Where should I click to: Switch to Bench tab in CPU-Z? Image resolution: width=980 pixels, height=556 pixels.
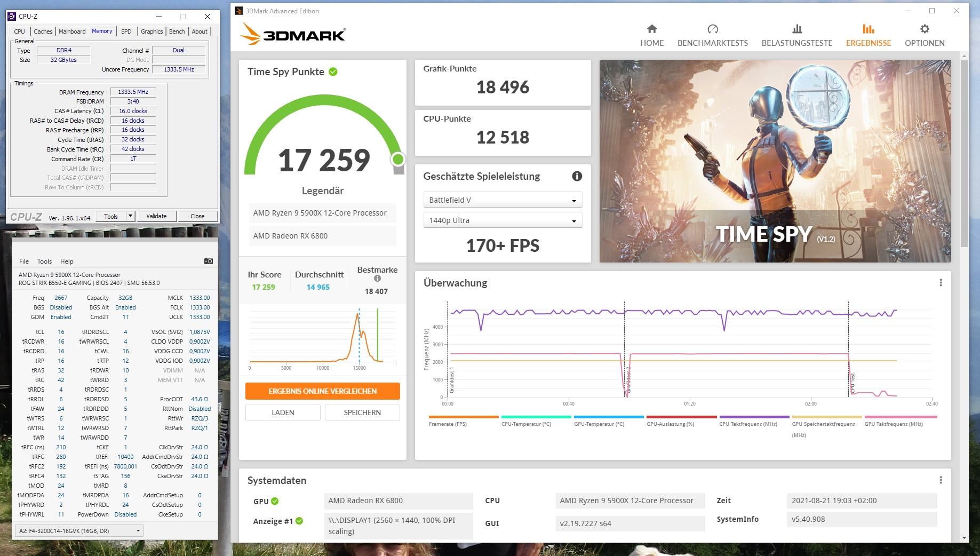(177, 31)
